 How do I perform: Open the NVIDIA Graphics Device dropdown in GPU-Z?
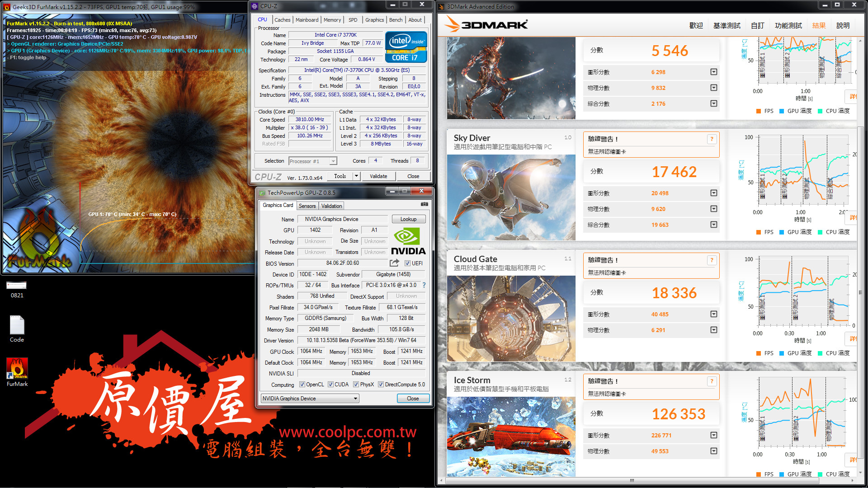pos(310,399)
